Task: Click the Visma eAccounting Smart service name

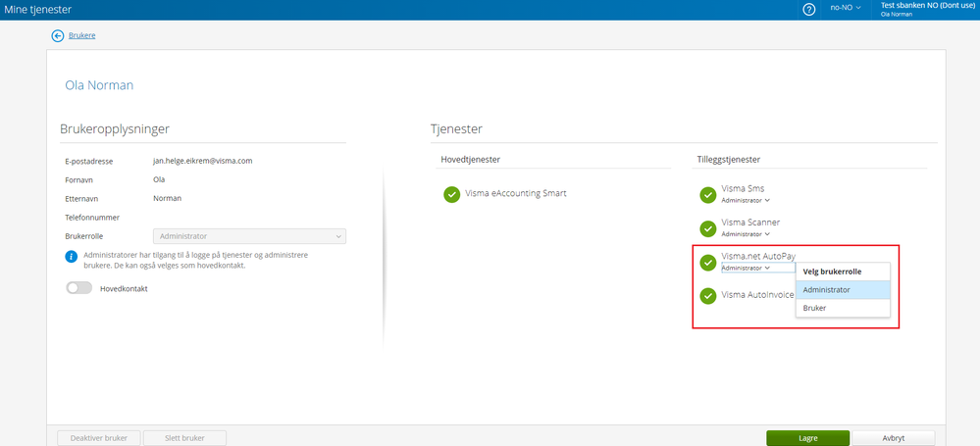Action: tap(516, 193)
